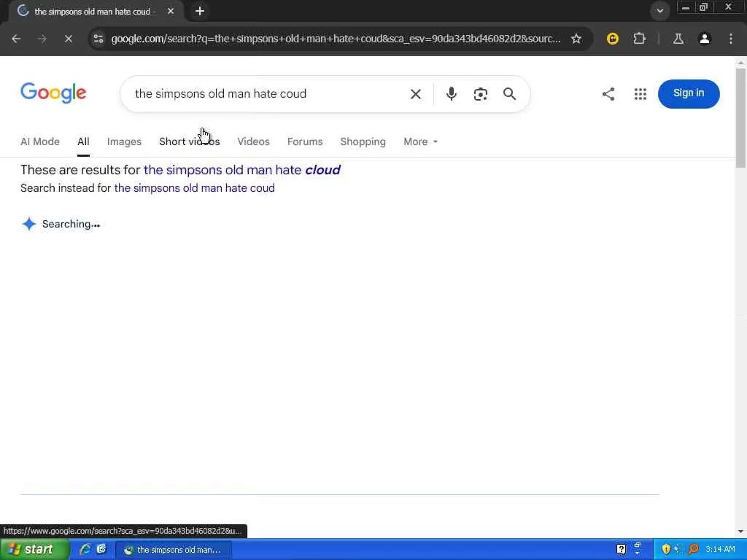Viewport: 747px width, 560px height.
Task: Search by voice microphone icon
Action: (x=451, y=94)
